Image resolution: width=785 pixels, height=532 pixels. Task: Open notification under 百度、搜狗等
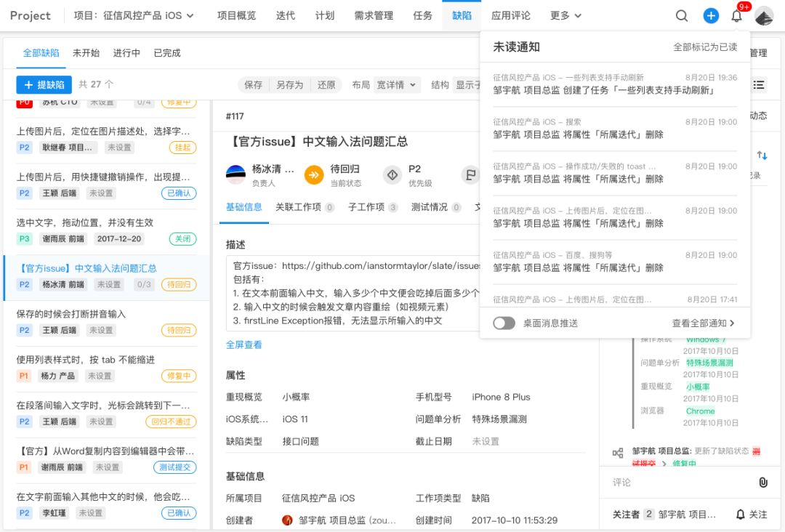point(615,262)
